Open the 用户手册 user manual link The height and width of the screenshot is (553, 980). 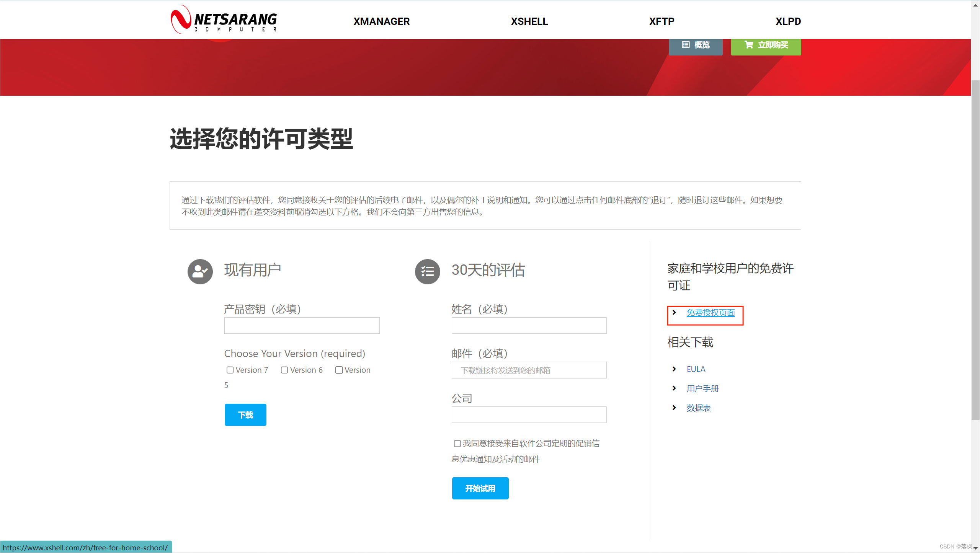click(702, 389)
